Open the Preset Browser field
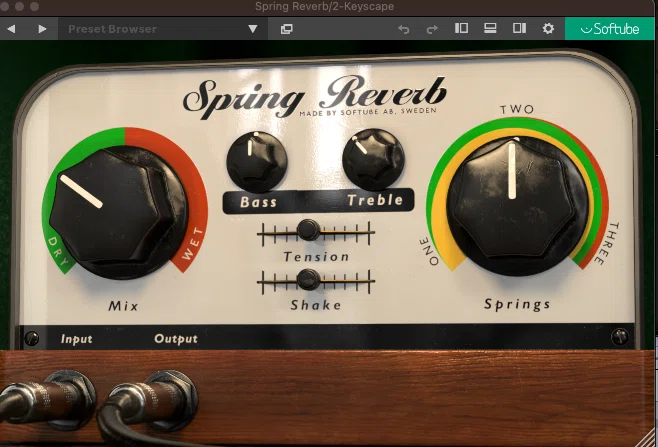The width and height of the screenshot is (658, 447). click(x=163, y=29)
